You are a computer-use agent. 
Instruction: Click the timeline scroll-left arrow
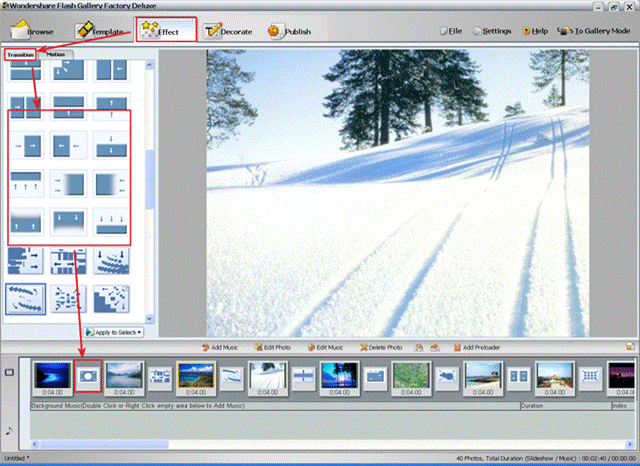coord(35,444)
